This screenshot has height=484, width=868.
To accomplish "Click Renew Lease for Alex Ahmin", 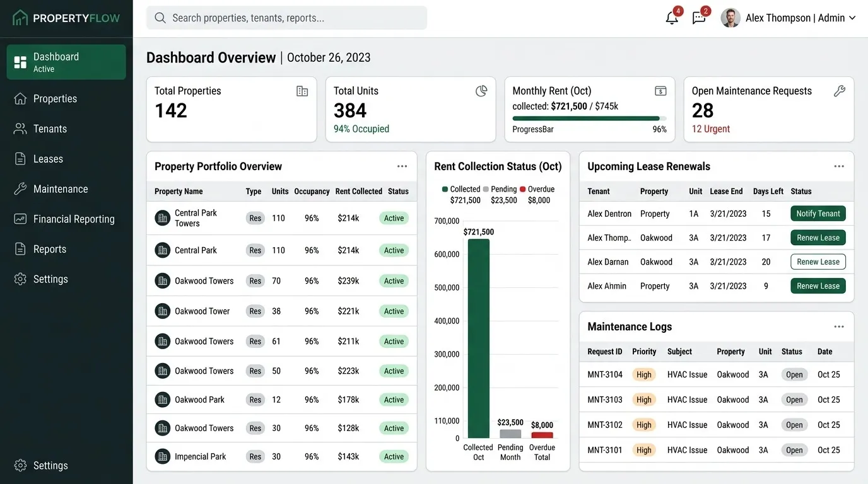I will tap(818, 286).
